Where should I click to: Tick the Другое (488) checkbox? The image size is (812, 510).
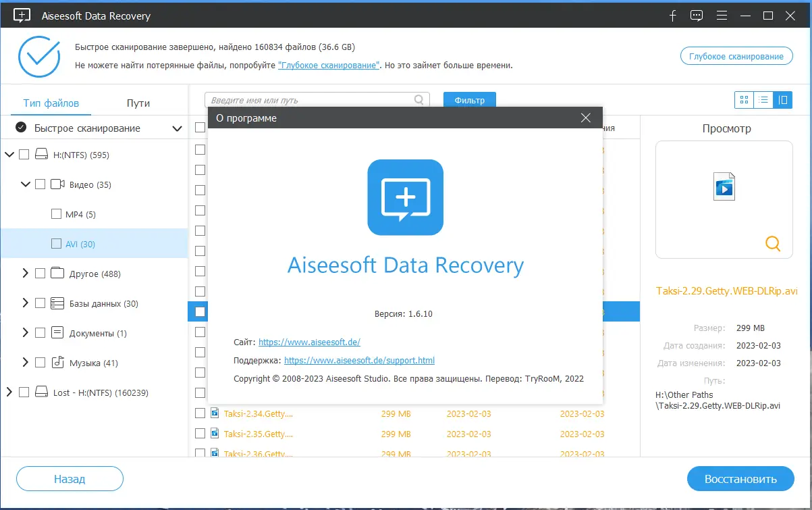pos(40,274)
